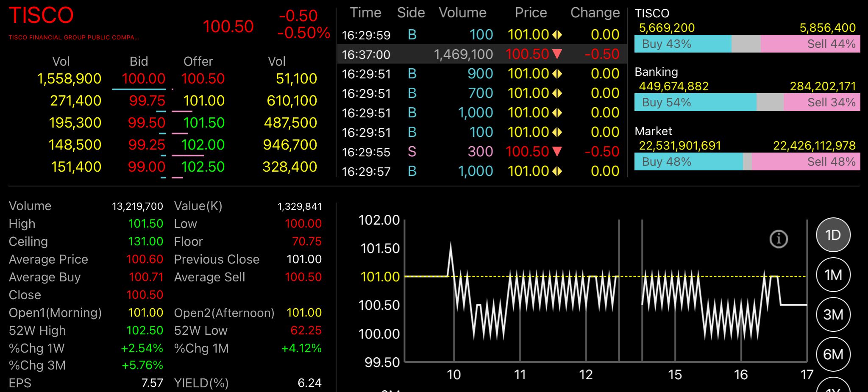Click the EPS value 7.57
This screenshot has width=868, height=392.
coord(152,383)
